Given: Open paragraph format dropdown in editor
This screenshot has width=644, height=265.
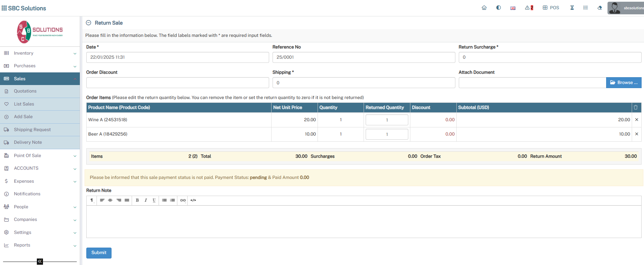Looking at the screenshot, I should click(92, 200).
